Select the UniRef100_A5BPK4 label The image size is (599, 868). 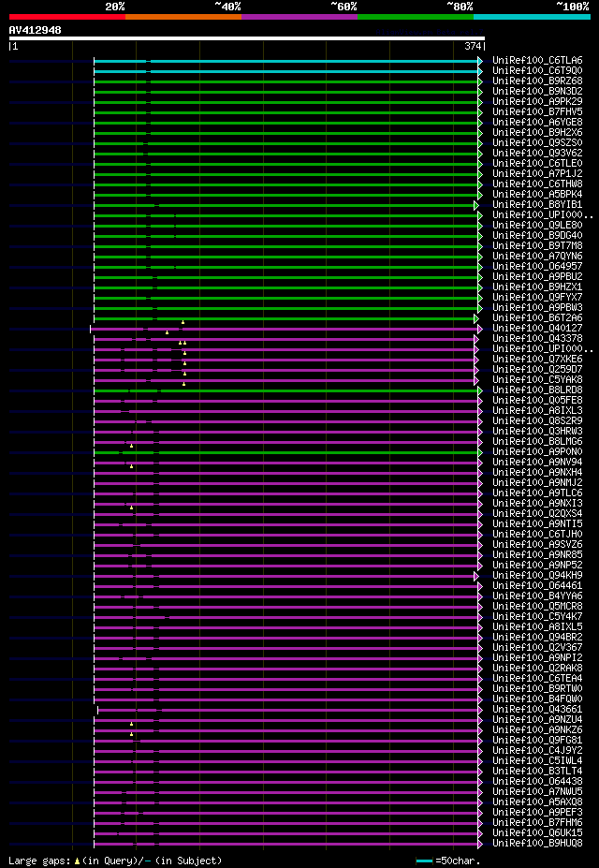click(537, 195)
